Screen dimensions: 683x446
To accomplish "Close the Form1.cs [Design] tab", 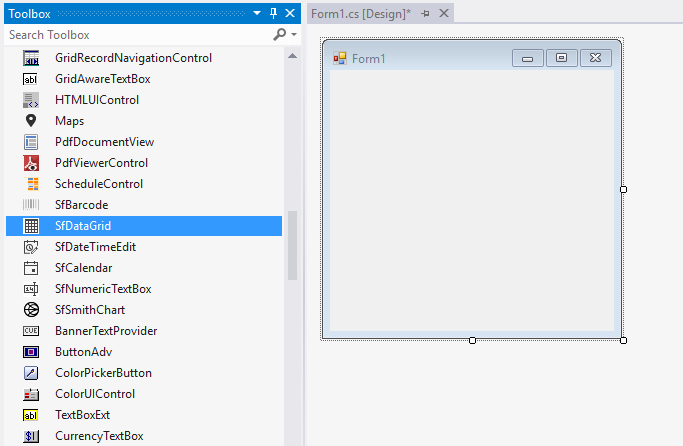I will [x=444, y=13].
